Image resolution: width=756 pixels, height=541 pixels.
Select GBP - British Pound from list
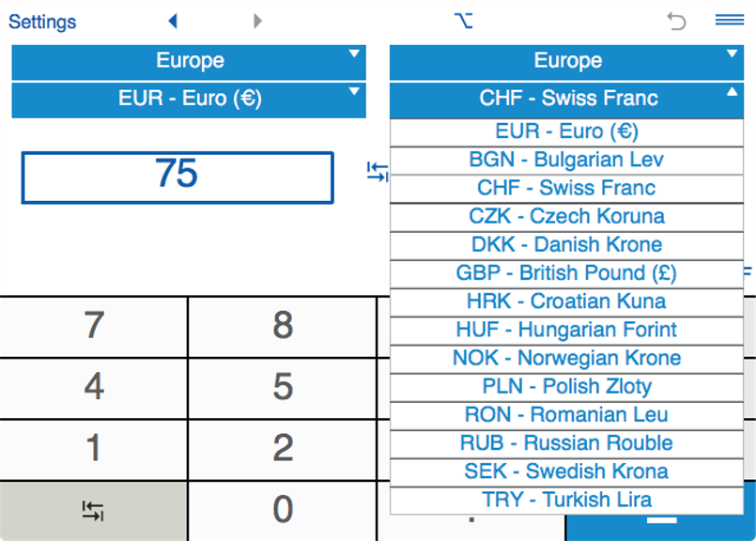566,273
